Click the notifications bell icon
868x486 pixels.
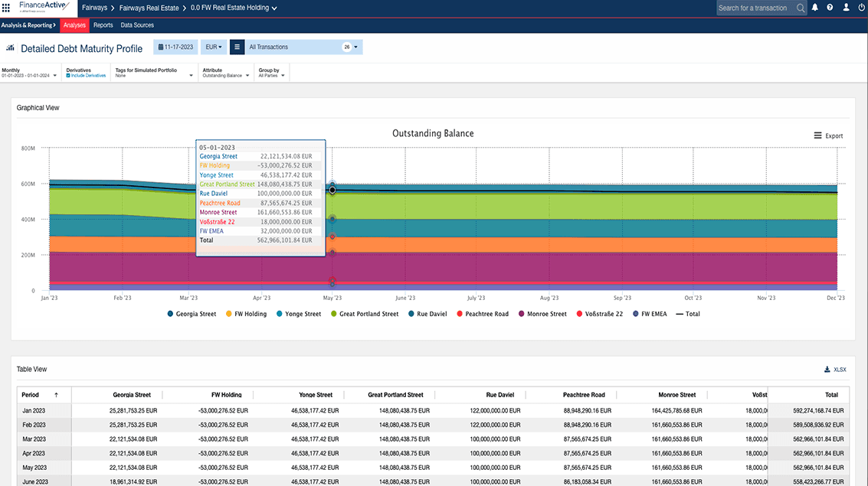tap(815, 8)
